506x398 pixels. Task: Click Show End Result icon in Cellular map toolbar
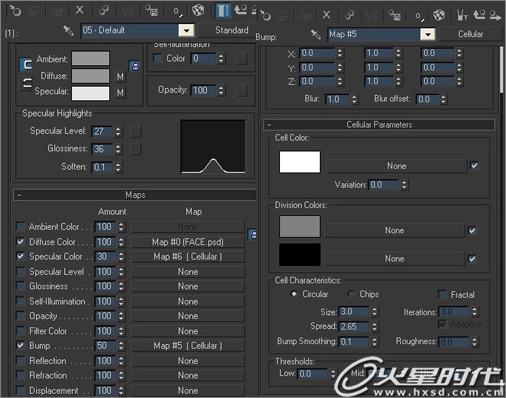463,15
